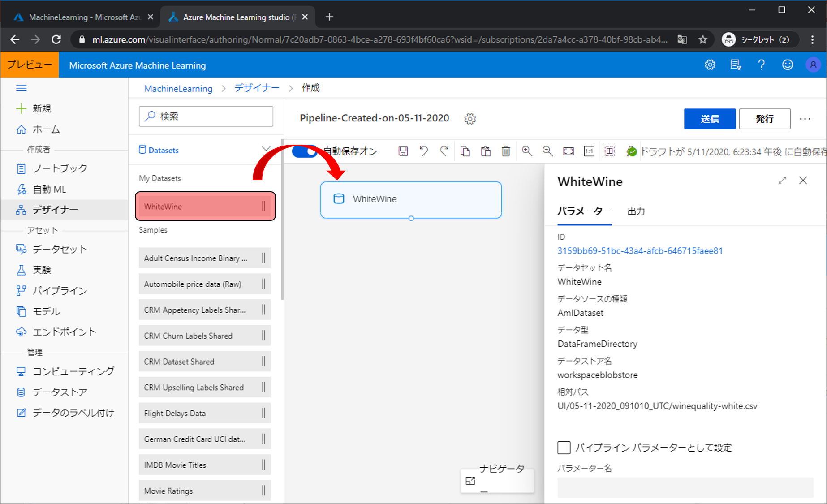The width and height of the screenshot is (827, 504).
Task: Click the zoom out magnifier icon
Action: click(x=547, y=151)
